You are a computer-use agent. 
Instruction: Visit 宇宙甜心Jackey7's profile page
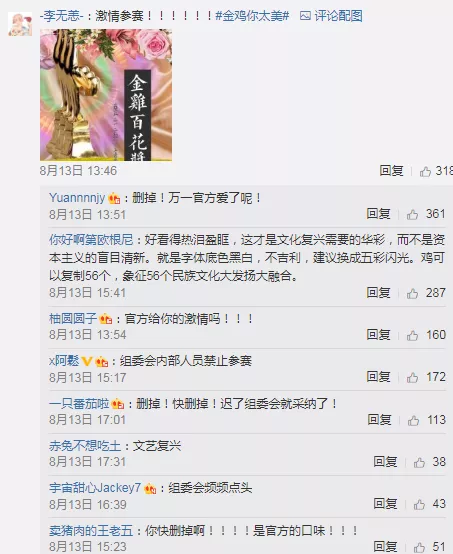[x=95, y=488]
